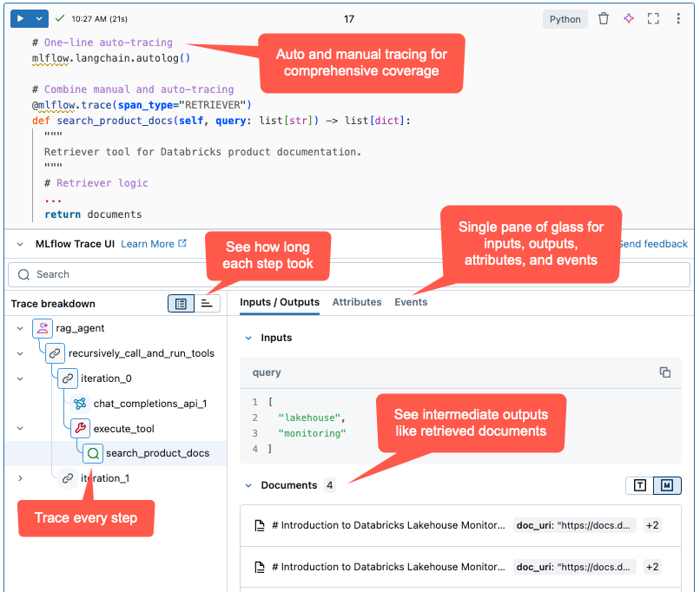Select the iteration_1 chain icon
The image size is (700, 592).
click(x=68, y=478)
